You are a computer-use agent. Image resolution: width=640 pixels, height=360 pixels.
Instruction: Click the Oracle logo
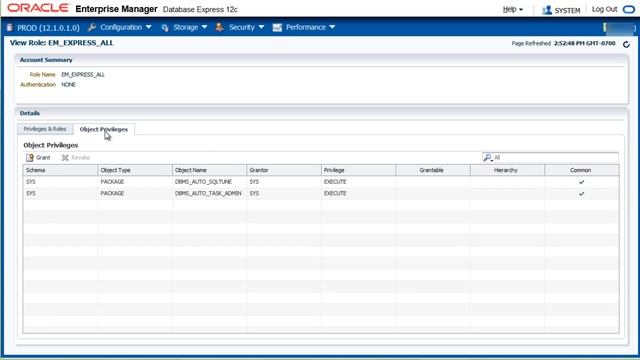tap(38, 8)
